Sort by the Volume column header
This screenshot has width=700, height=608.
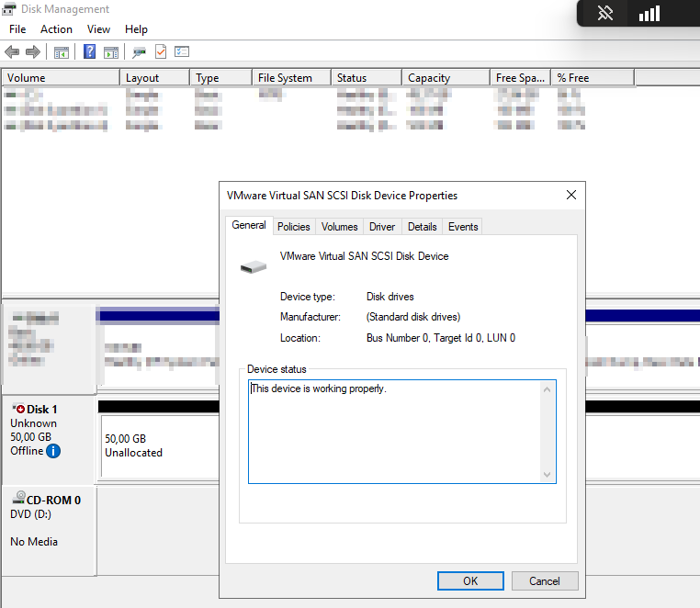(x=61, y=78)
